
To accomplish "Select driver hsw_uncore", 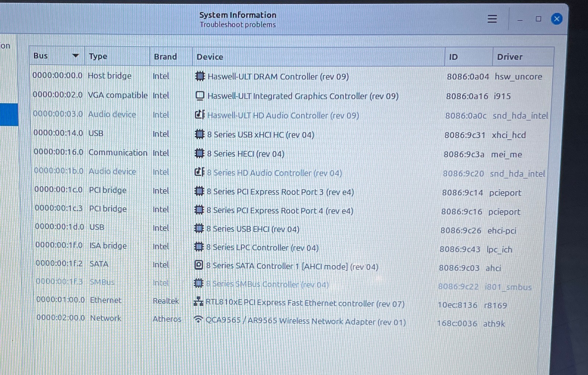I will click(518, 76).
